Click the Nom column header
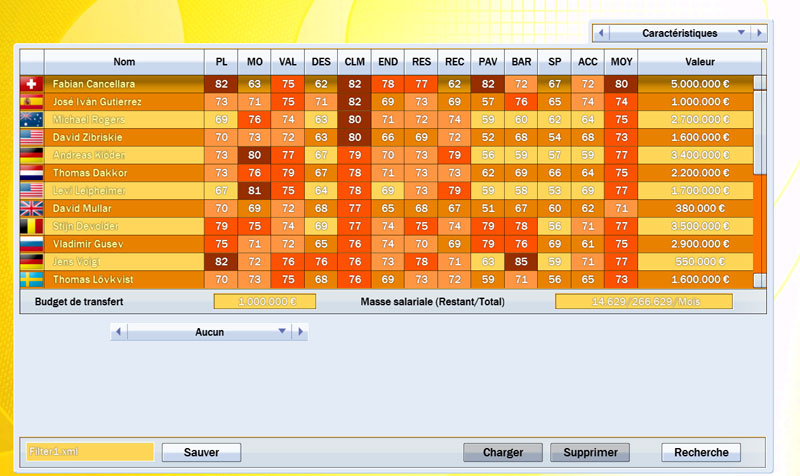Screen dimensions: 800x476 [124, 62]
